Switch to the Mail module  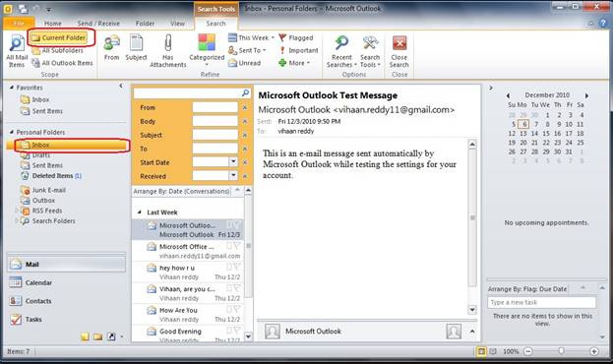(66, 265)
